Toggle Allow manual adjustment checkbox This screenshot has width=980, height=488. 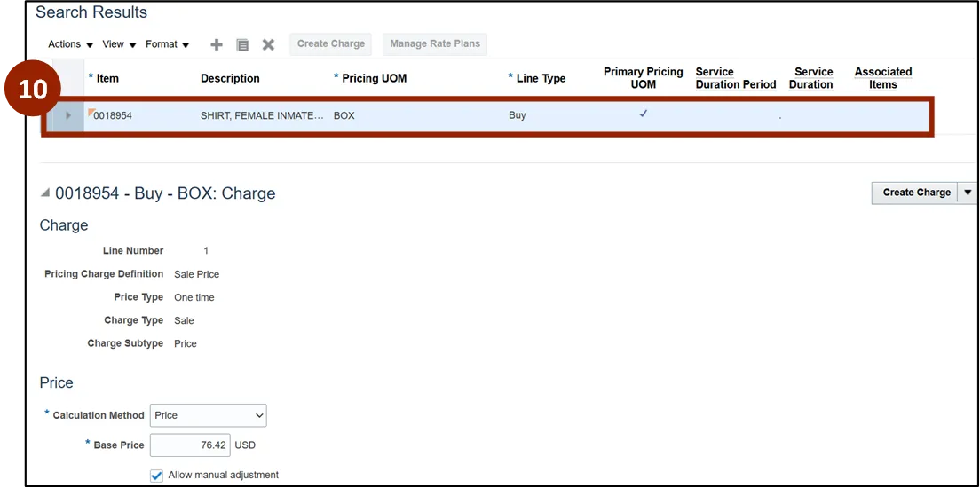pos(157,476)
